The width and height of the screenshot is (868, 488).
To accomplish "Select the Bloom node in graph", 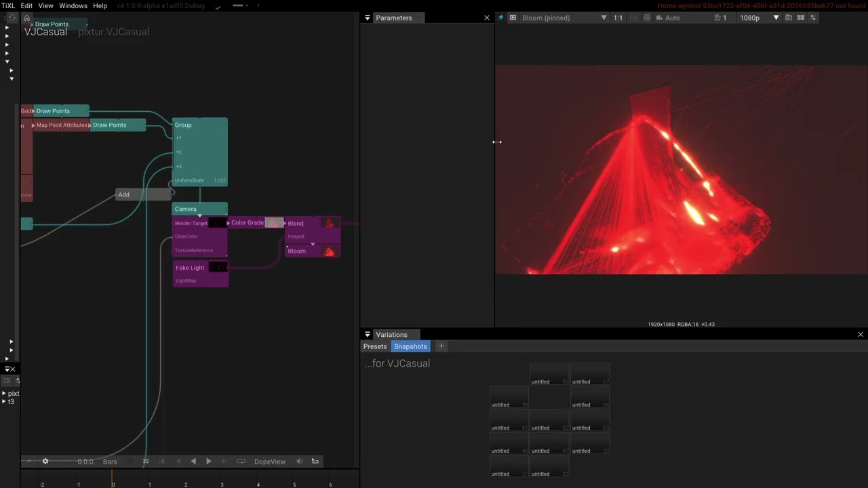I will click(313, 251).
